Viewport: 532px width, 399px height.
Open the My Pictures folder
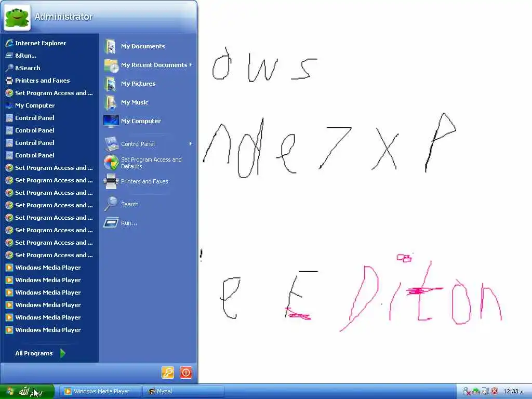(x=148, y=84)
